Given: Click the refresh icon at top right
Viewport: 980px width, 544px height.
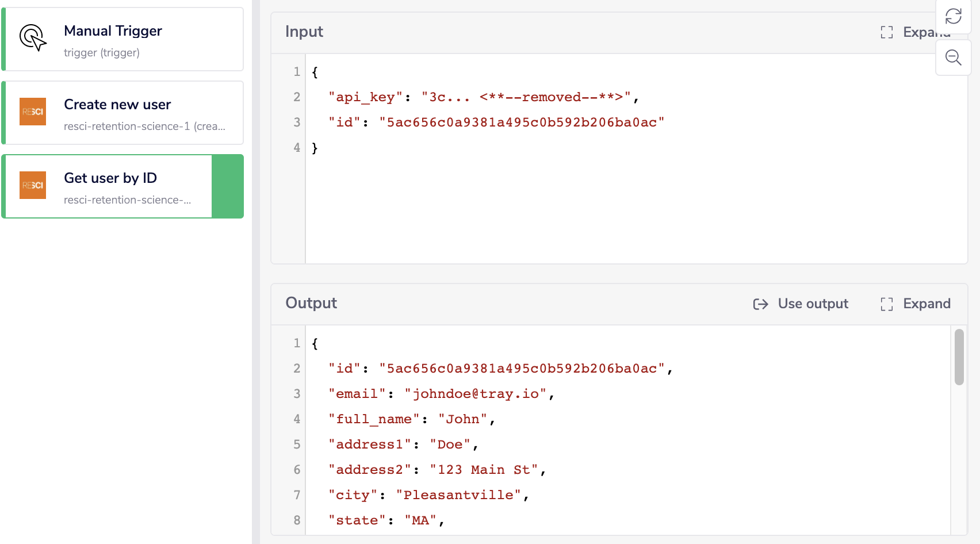Looking at the screenshot, I should click(953, 16).
